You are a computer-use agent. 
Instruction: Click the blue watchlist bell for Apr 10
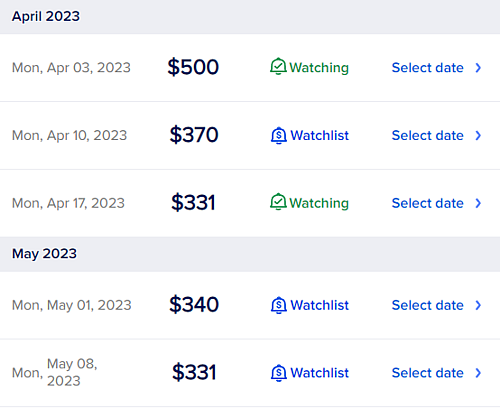[x=279, y=135]
